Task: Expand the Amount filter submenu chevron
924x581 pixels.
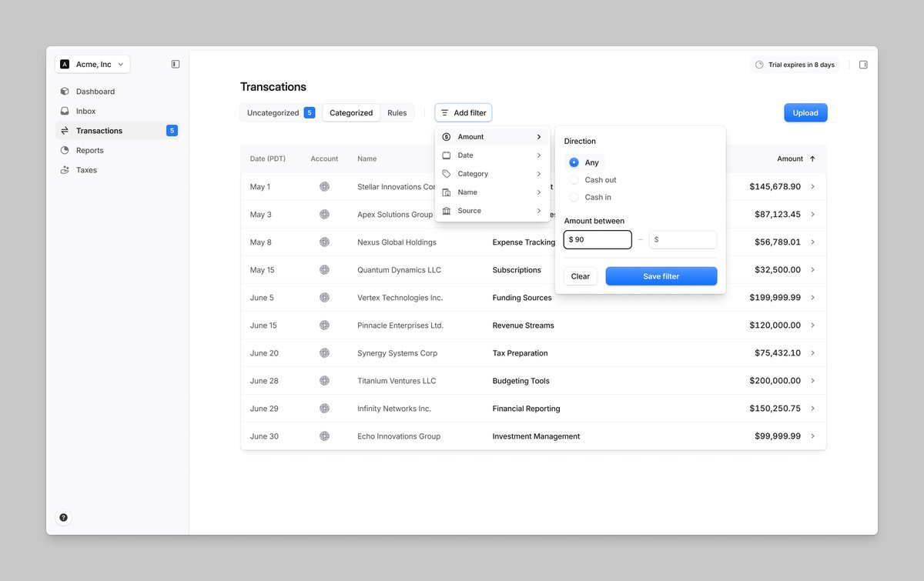Action: tap(539, 137)
